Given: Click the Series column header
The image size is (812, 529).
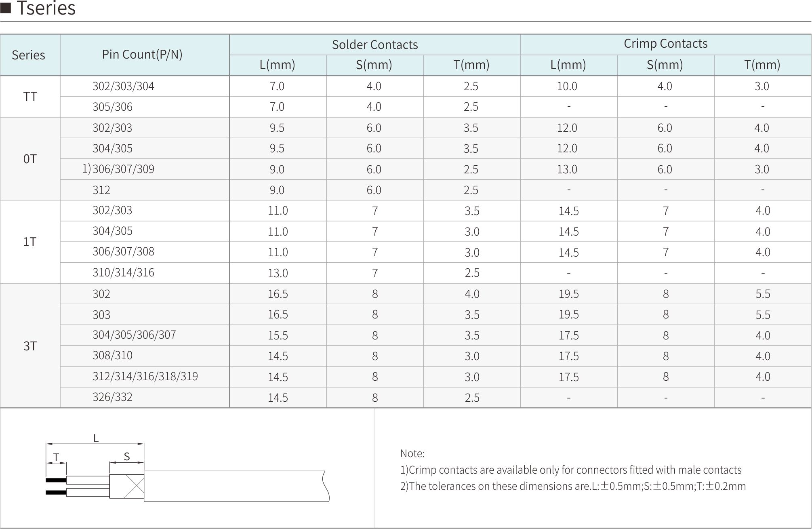Looking at the screenshot, I should (x=28, y=55).
